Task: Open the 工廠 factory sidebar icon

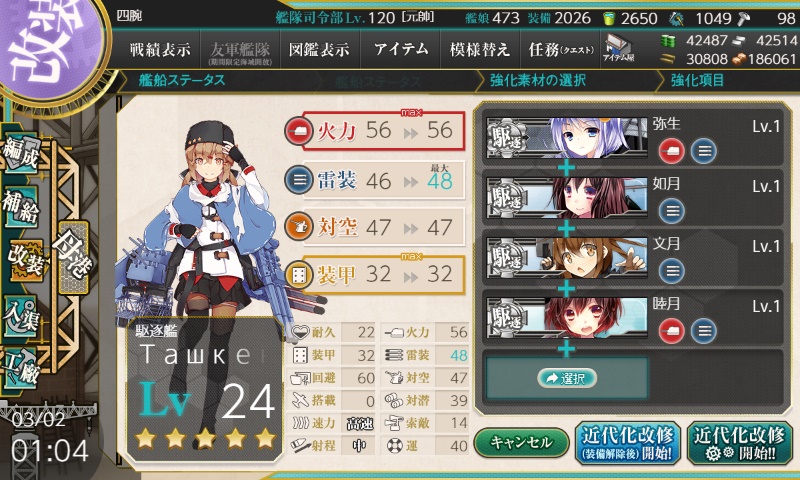Action: [21, 368]
